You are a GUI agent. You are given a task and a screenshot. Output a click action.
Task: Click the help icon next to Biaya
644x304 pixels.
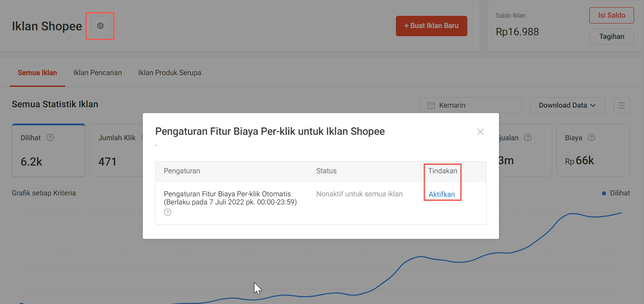(x=592, y=138)
